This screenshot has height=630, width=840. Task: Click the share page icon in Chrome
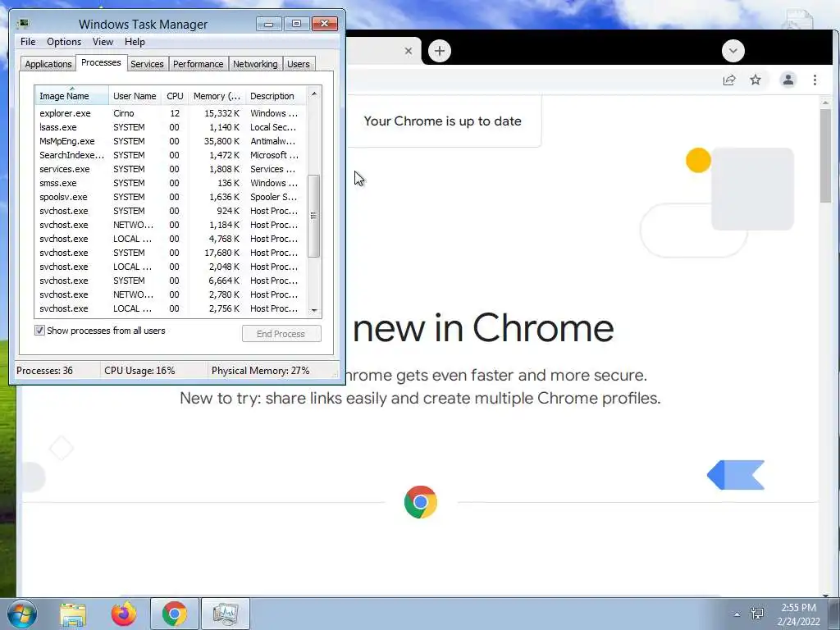point(729,80)
